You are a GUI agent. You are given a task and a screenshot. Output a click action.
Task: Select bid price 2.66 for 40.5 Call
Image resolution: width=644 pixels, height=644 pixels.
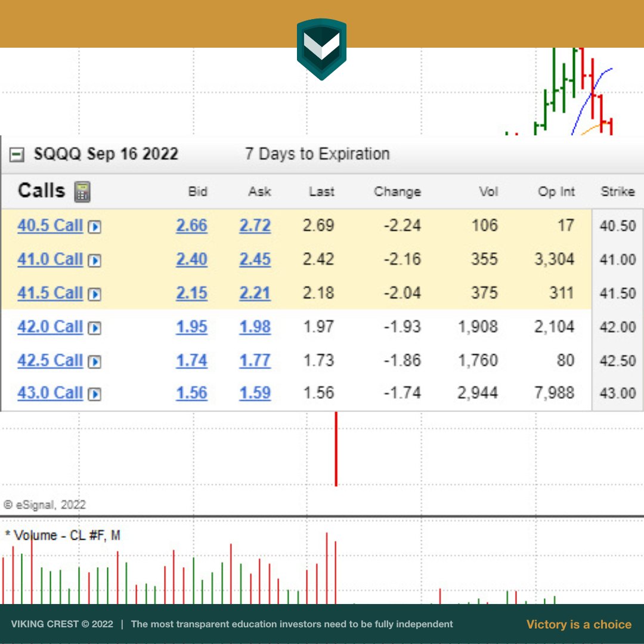click(x=192, y=225)
